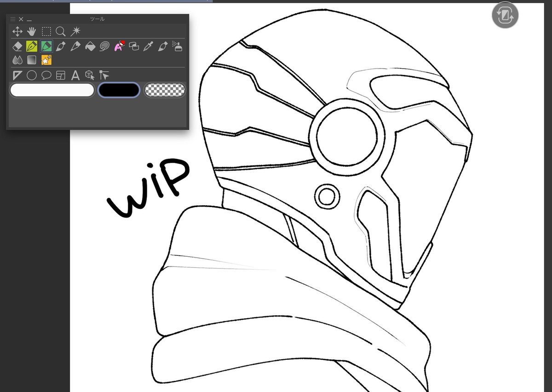Viewport: 552px width, 392px height.
Task: Select the Figure circle tool
Action: click(32, 75)
